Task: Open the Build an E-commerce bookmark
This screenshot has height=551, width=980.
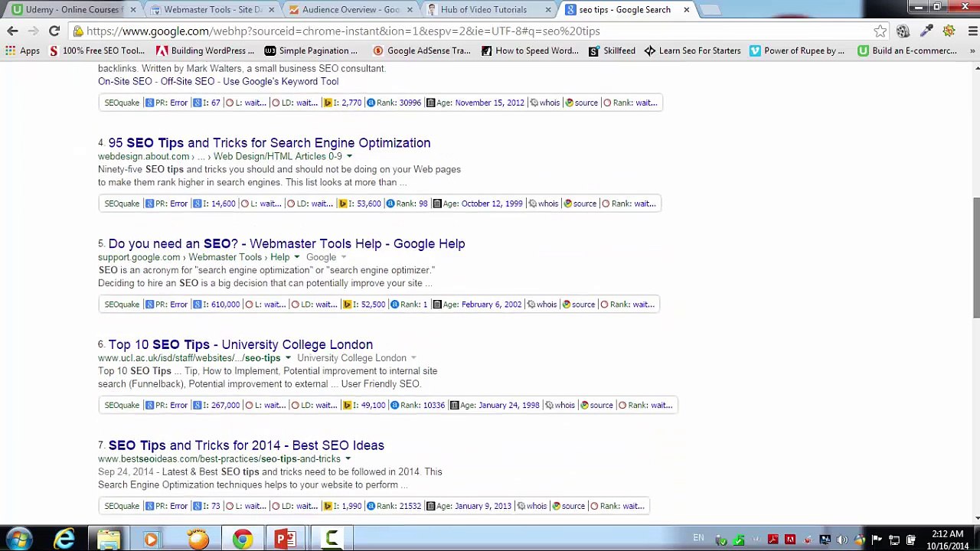Action: tap(907, 51)
